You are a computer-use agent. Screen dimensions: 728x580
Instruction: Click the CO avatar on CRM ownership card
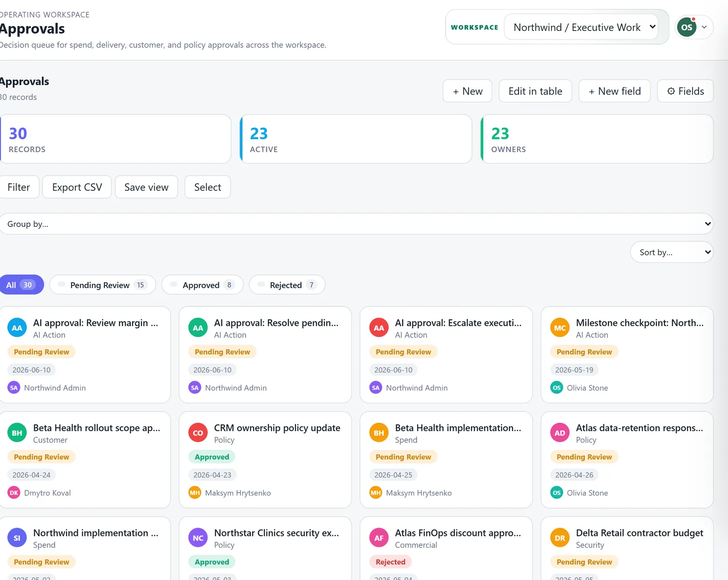coord(198,433)
